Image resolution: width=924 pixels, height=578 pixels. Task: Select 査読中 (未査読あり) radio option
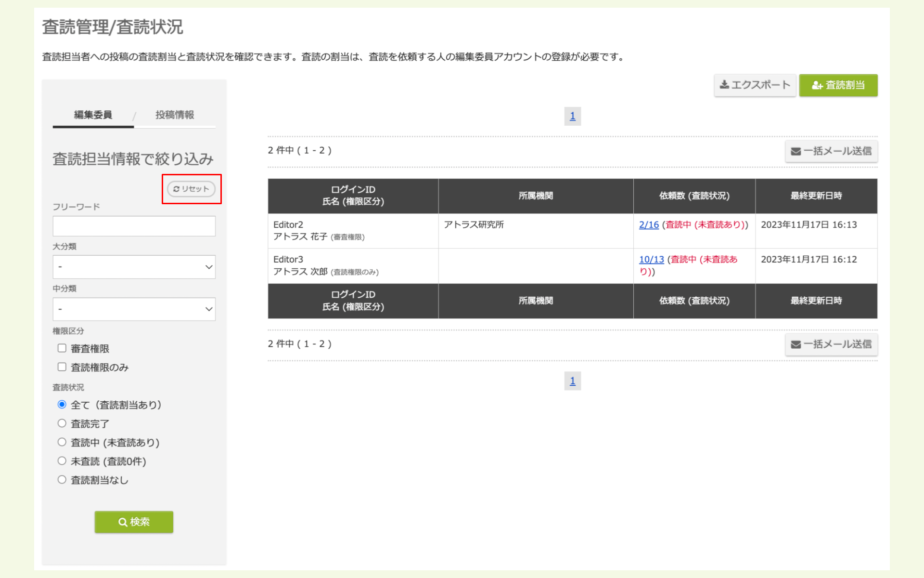(x=62, y=442)
